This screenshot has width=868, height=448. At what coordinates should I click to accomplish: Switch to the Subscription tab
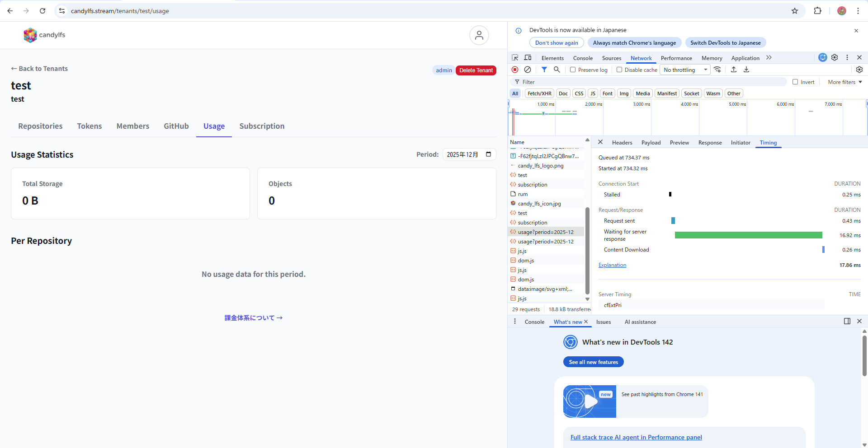click(x=262, y=126)
